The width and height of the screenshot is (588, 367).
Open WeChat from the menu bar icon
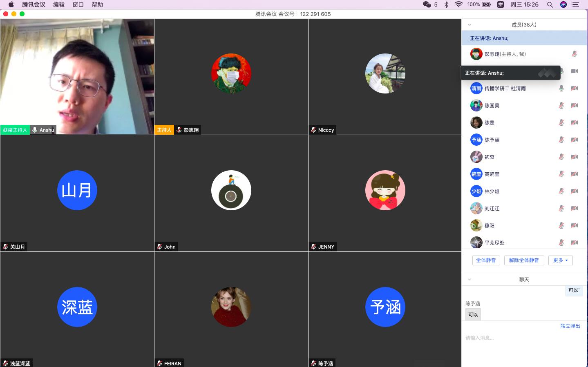(x=427, y=4)
